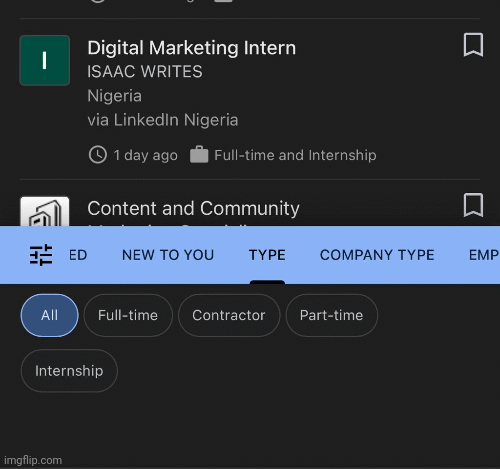The height and width of the screenshot is (469, 500).
Task: Bookmark the Digital Marketing Intern job
Action: tap(473, 45)
